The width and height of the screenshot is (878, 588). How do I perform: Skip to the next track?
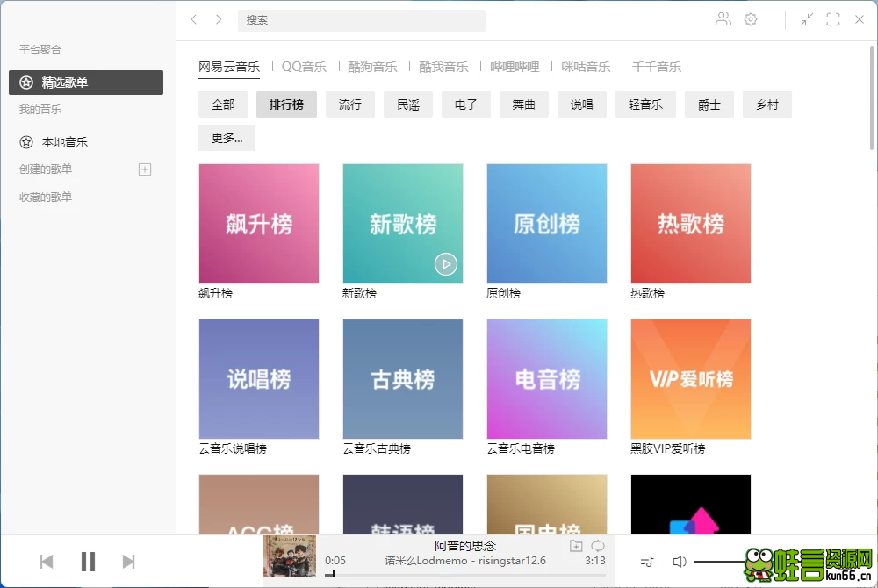[x=128, y=561]
